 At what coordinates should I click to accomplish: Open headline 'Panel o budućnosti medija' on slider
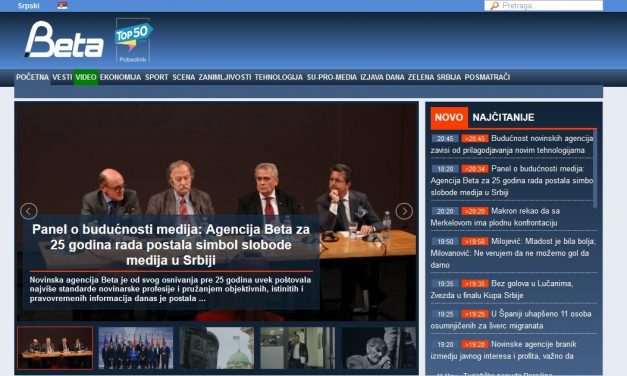(171, 245)
